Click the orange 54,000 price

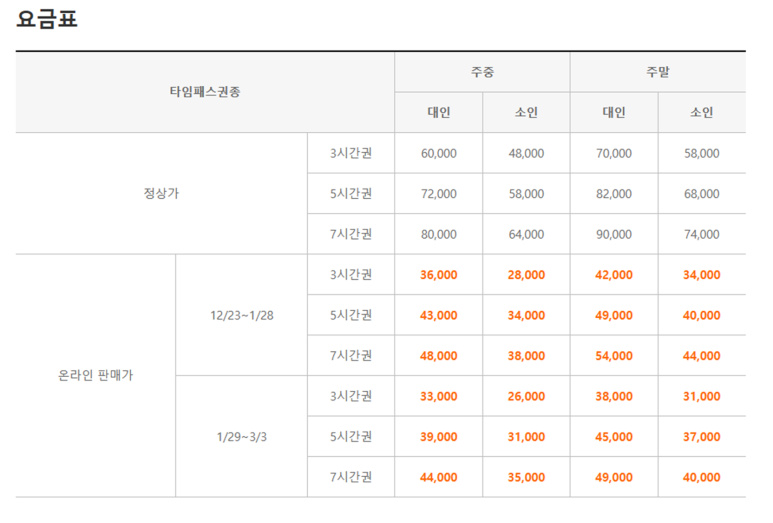[614, 355]
